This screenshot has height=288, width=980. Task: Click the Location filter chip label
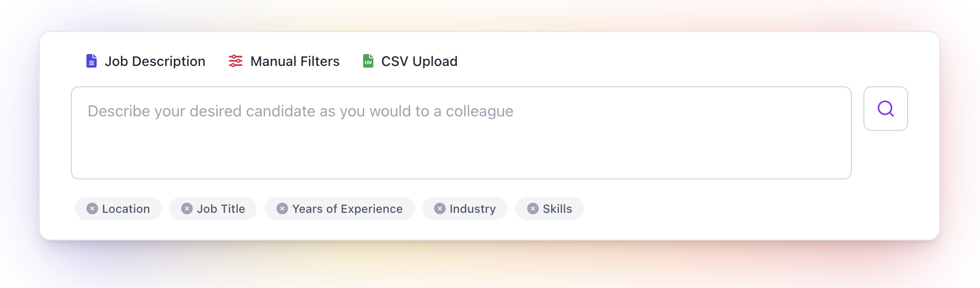click(126, 209)
